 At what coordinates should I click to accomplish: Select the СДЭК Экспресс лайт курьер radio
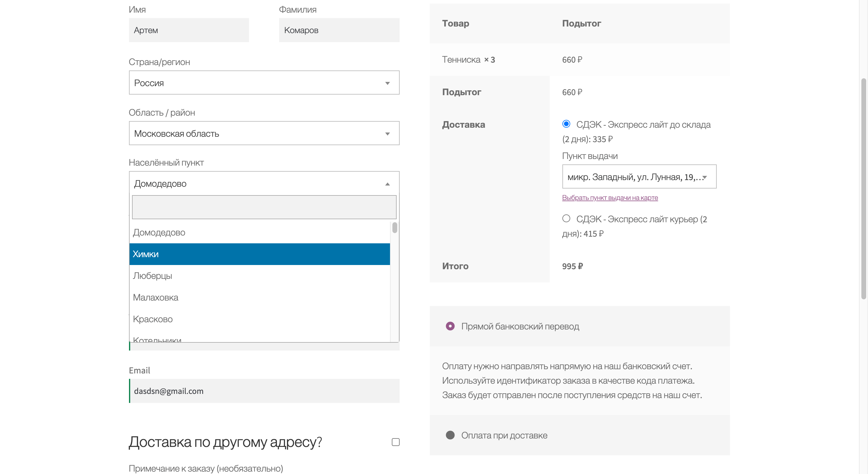pos(566,219)
